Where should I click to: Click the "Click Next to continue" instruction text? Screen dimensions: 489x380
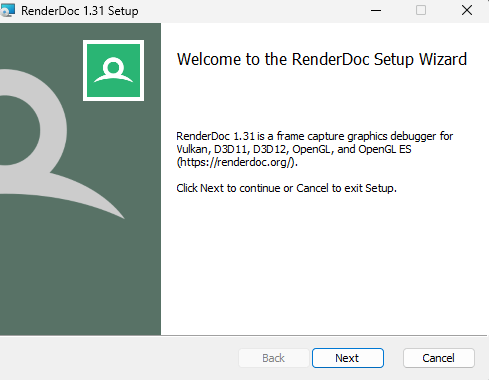286,188
